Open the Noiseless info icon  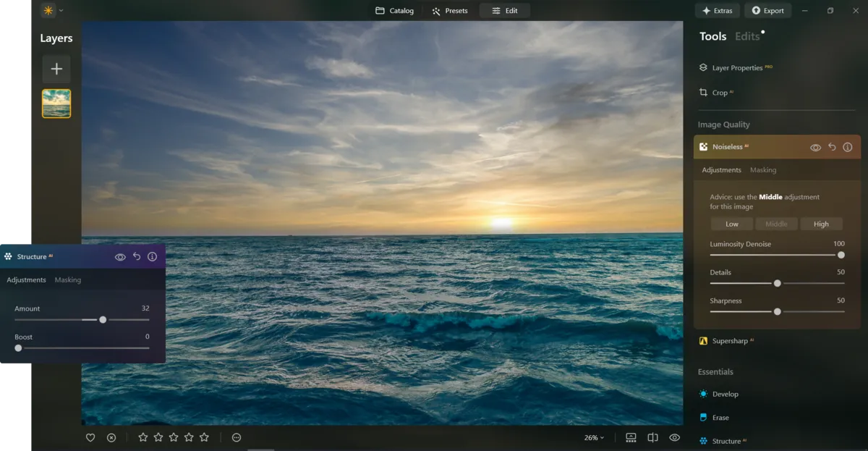[x=848, y=147]
